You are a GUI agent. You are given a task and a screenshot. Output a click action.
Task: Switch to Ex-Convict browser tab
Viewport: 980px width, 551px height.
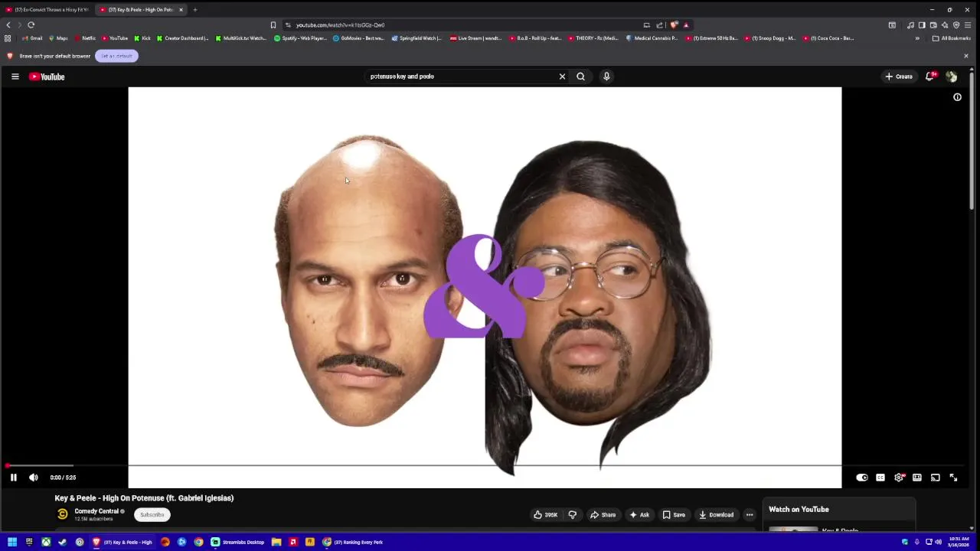47,10
